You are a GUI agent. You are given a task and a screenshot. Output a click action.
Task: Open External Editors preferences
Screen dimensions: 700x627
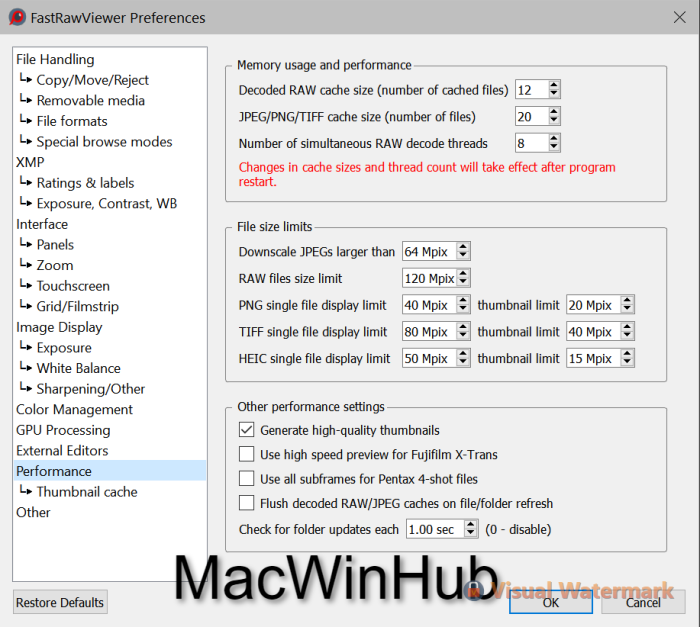[x=62, y=451]
